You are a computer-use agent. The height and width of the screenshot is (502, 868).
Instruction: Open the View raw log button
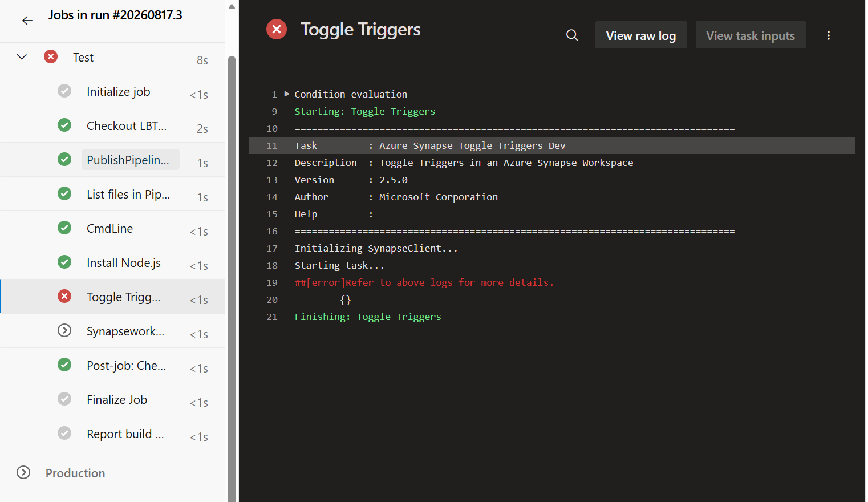[x=641, y=35]
